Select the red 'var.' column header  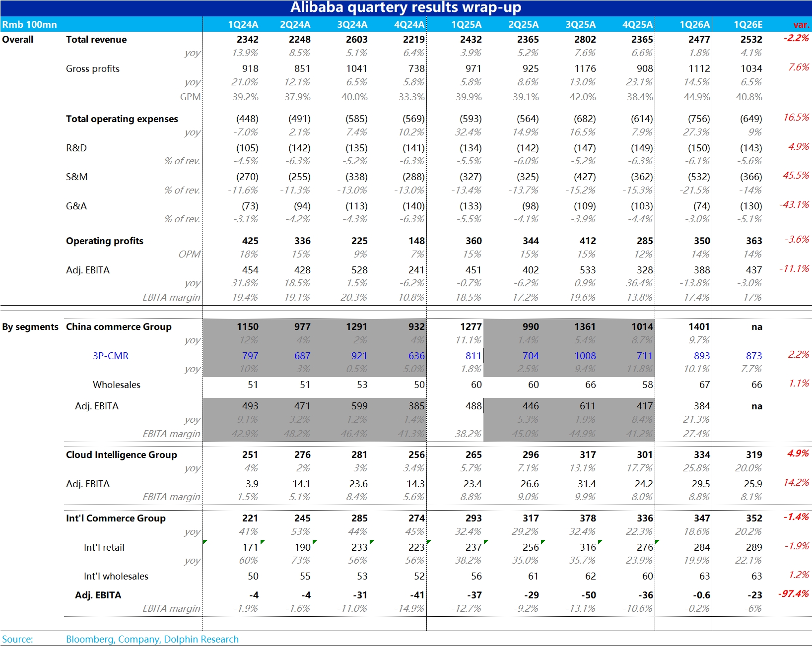coord(801,24)
